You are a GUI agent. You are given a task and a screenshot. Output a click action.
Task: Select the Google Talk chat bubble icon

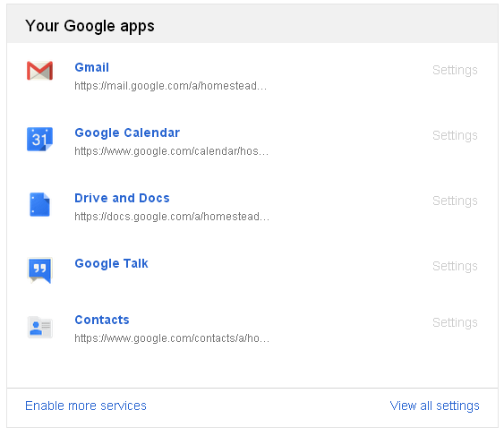(39, 270)
